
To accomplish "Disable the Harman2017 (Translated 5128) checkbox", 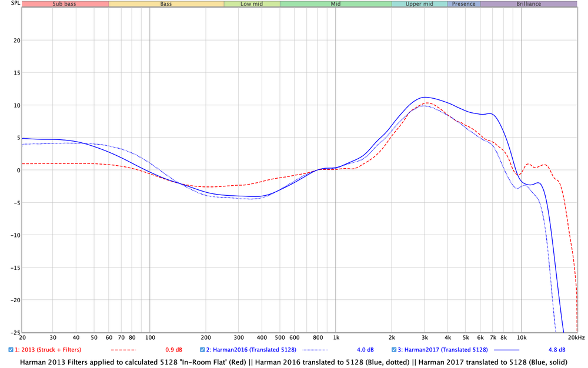I will [395, 350].
